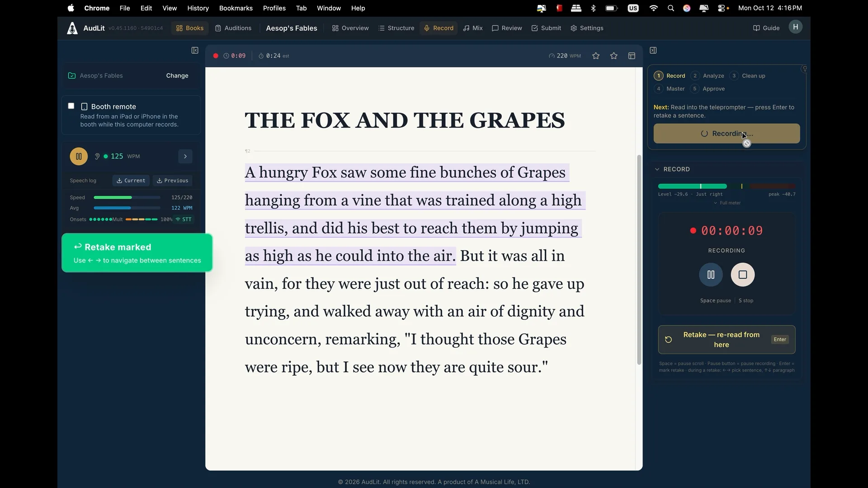Screen dimensions: 868x488
Task: Open the Guide link
Action: pyautogui.click(x=766, y=28)
